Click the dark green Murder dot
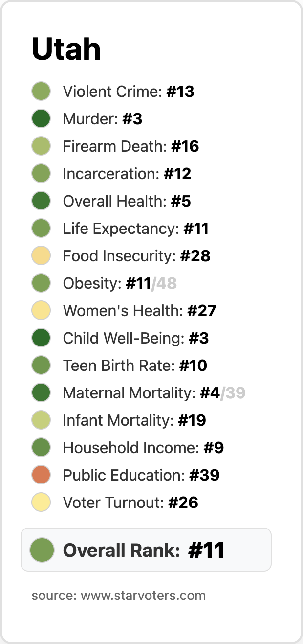Viewport: 303px width, 644px height. pos(41,119)
